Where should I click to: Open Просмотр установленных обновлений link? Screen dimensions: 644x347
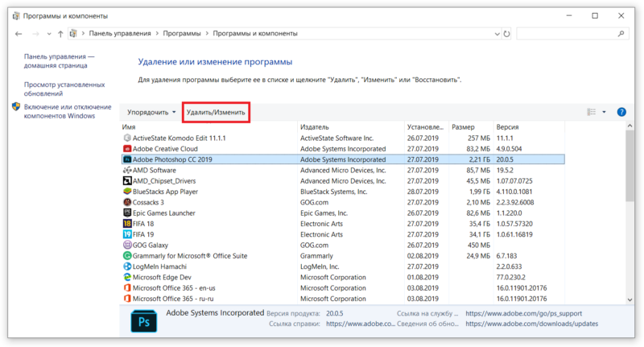pos(64,89)
